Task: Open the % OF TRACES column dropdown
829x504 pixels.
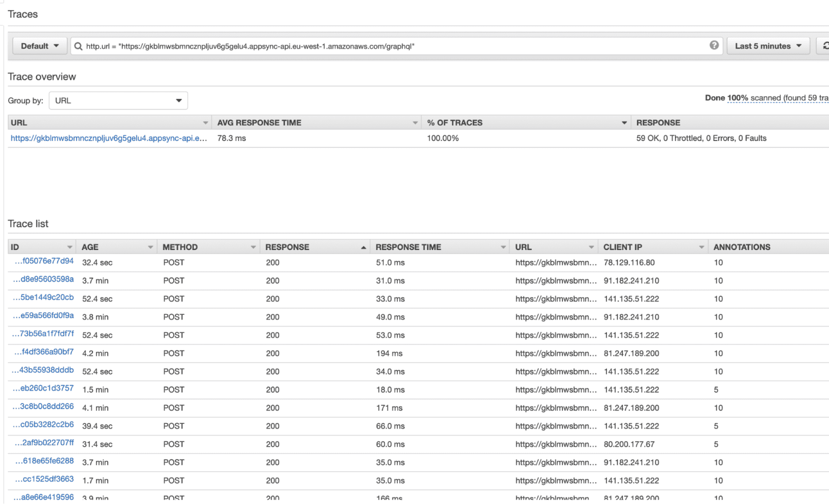Action: click(624, 122)
